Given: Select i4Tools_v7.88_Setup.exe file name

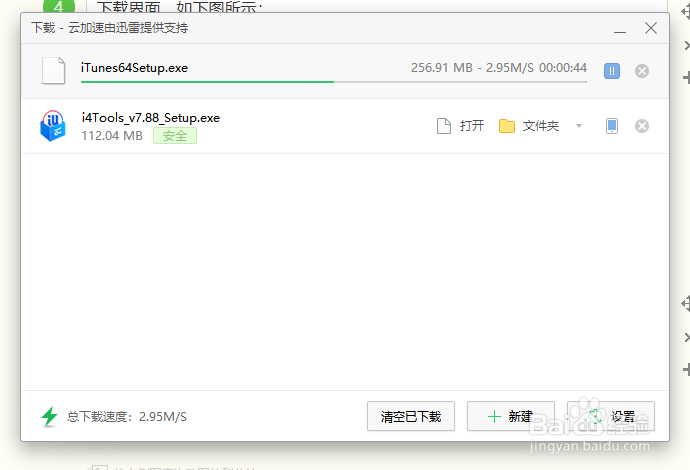Looking at the screenshot, I should tap(150, 118).
